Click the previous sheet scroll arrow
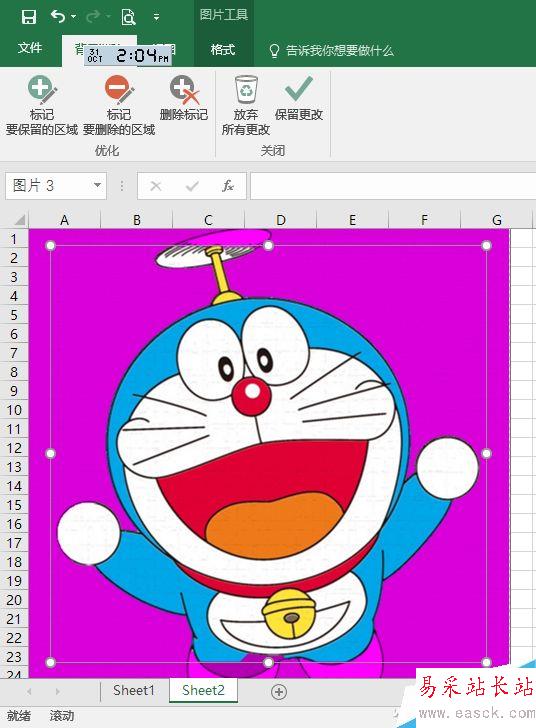 tap(29, 692)
